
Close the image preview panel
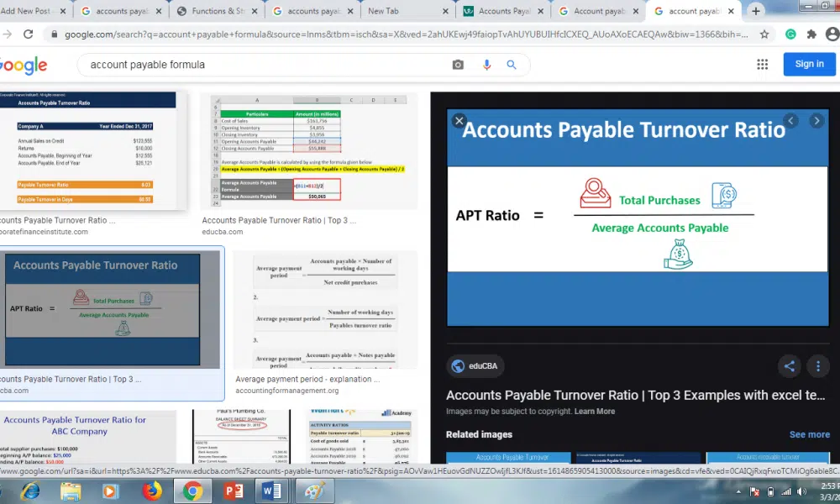click(x=459, y=121)
